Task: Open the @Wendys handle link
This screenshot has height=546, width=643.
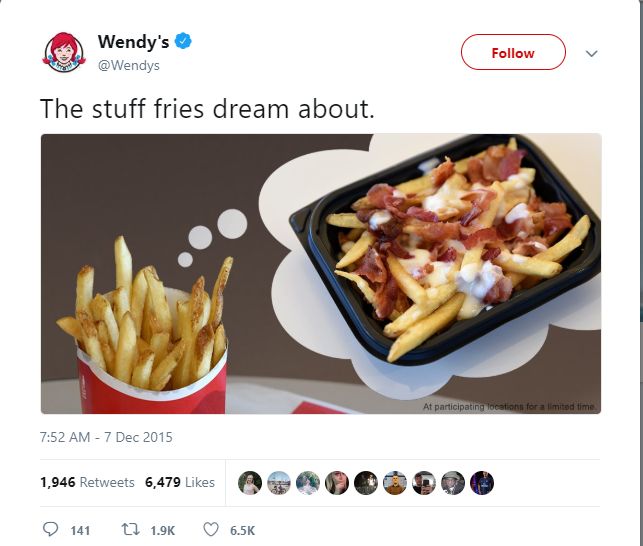Action: (x=129, y=65)
